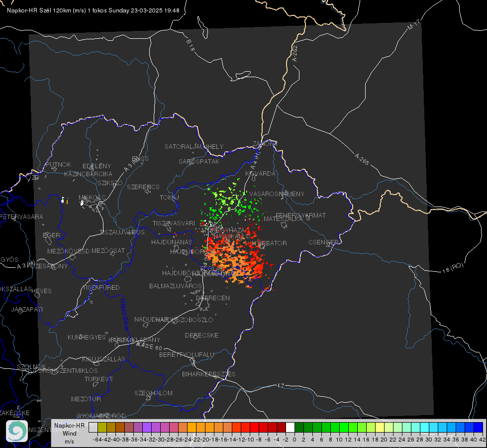
Task: Click the blue Hajdú-Bihar county label
Action: 124,314
